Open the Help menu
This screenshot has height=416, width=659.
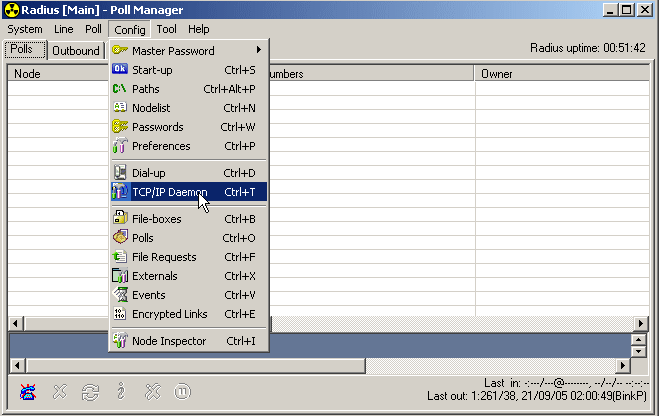pyautogui.click(x=198, y=29)
